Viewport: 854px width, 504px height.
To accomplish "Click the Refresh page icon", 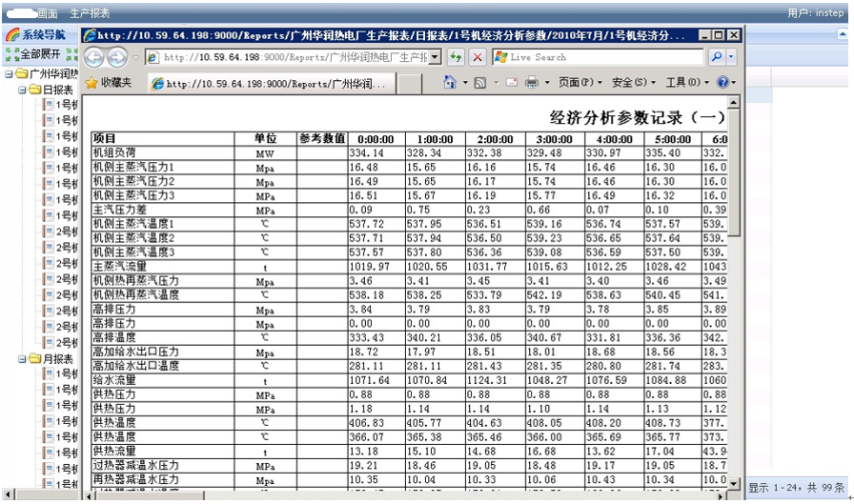I will pyautogui.click(x=456, y=57).
